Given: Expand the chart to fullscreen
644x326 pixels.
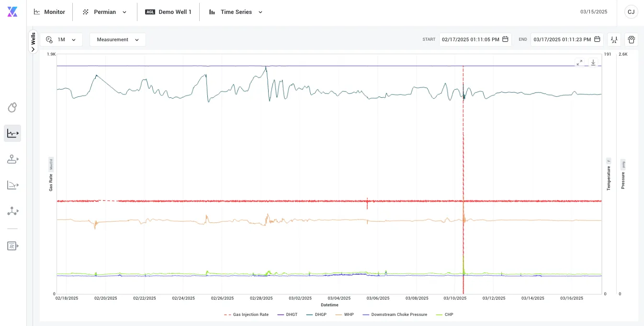Looking at the screenshot, I should 579,62.
